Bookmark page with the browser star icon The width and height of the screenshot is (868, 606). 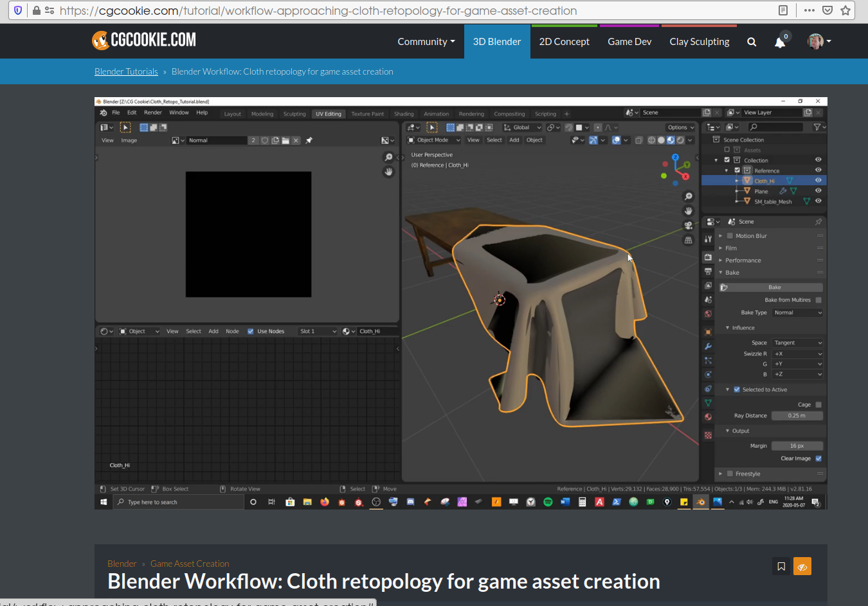pos(845,10)
